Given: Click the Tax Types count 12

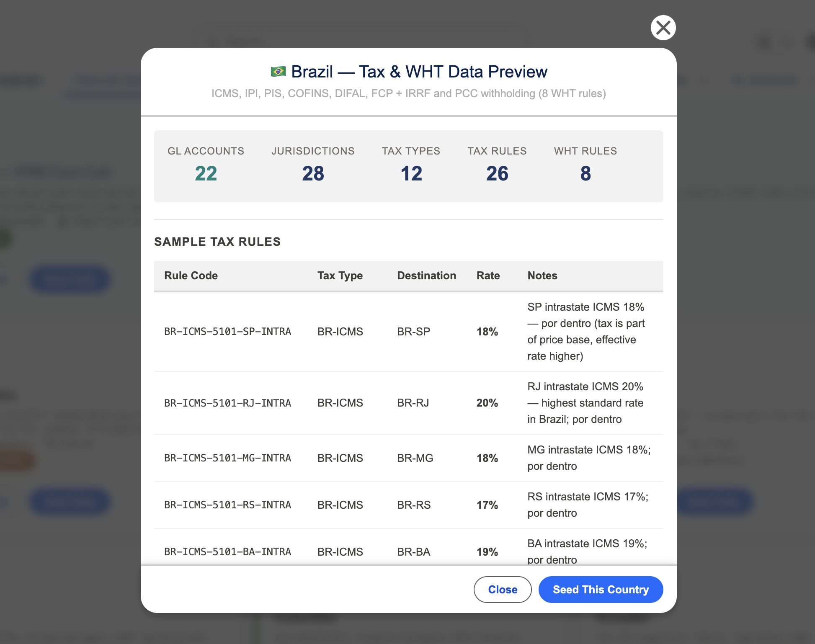Looking at the screenshot, I should [411, 173].
